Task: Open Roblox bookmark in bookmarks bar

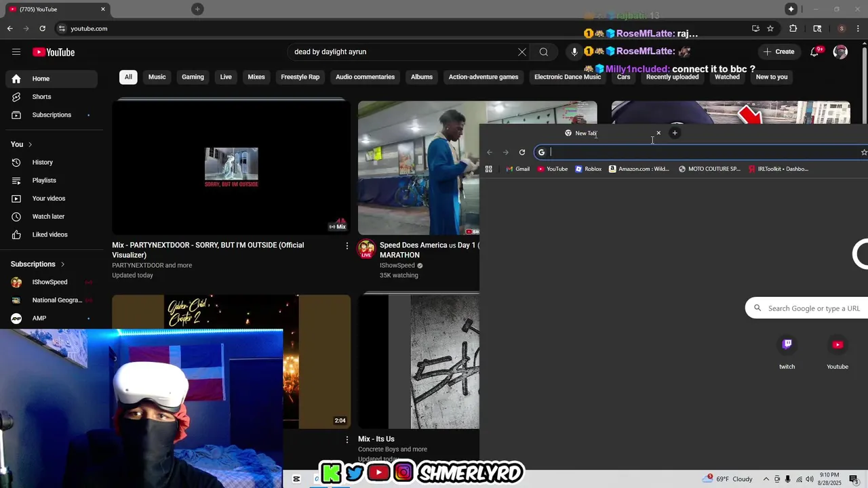Action: [x=589, y=169]
